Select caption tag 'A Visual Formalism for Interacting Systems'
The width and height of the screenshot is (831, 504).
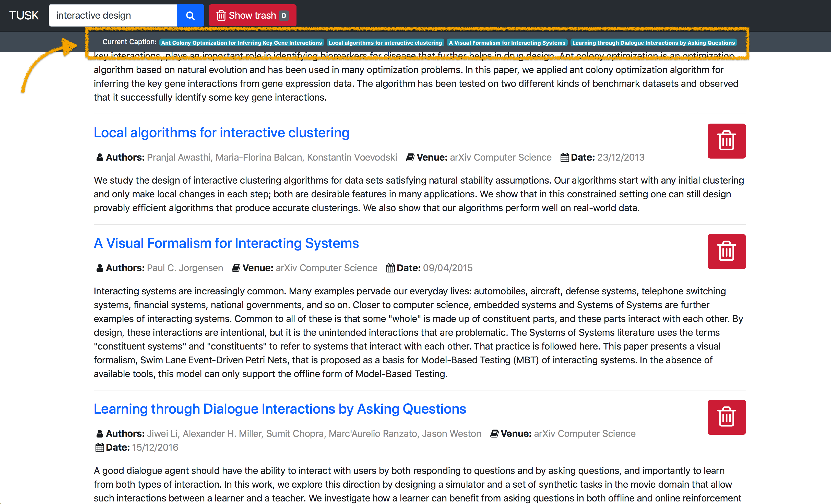(507, 42)
